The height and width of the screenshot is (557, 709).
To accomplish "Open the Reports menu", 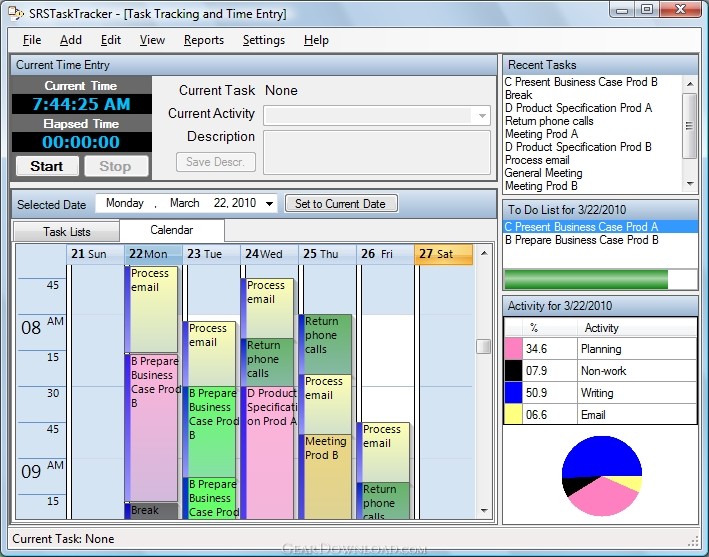I will pyautogui.click(x=203, y=40).
